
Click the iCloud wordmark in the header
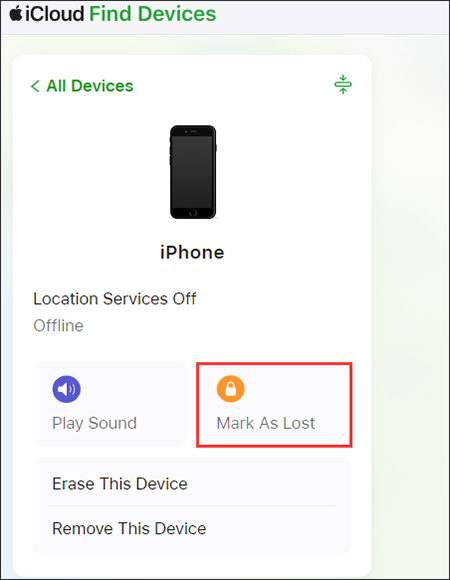[55, 14]
